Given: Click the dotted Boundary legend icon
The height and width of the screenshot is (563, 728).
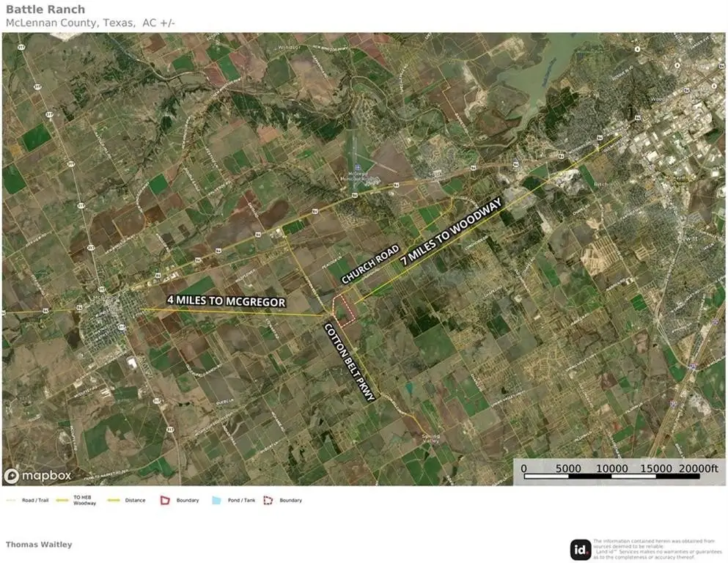Looking at the screenshot, I should pyautogui.click(x=268, y=500).
